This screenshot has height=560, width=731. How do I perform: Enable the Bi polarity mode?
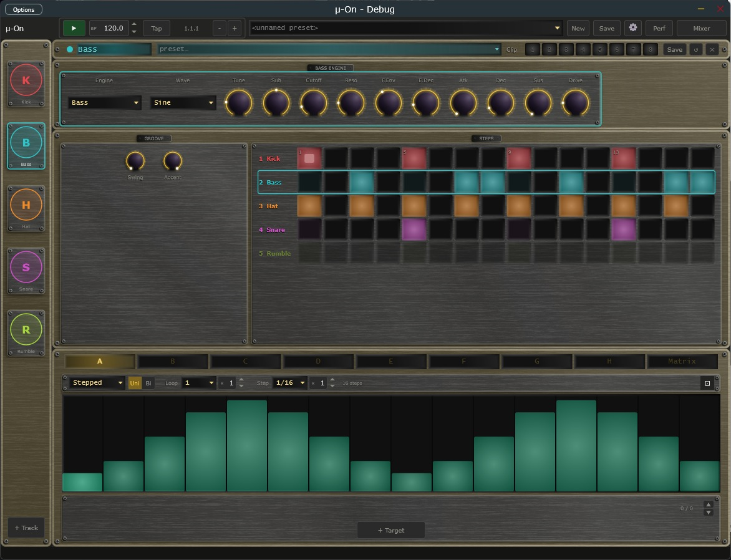click(148, 384)
